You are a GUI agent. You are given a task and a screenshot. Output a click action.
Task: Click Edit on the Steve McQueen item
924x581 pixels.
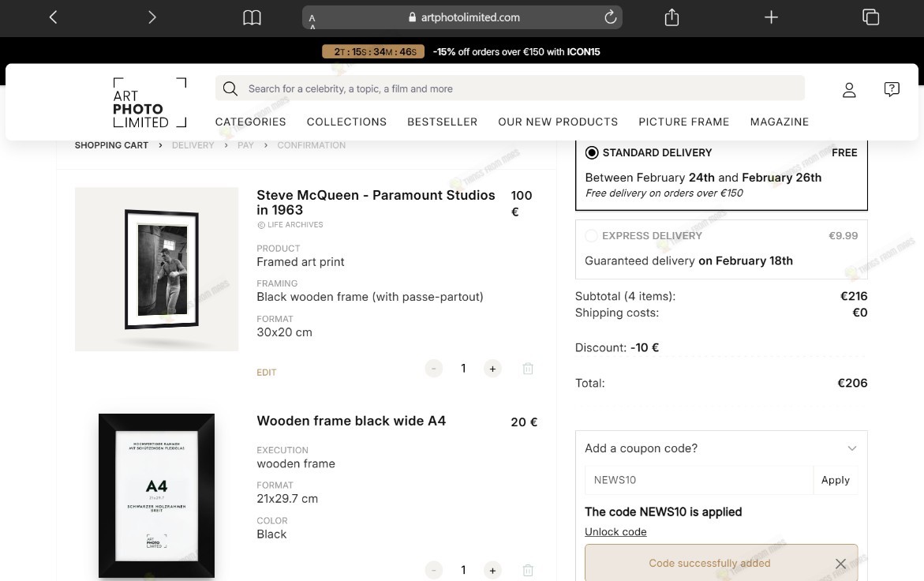(x=267, y=373)
